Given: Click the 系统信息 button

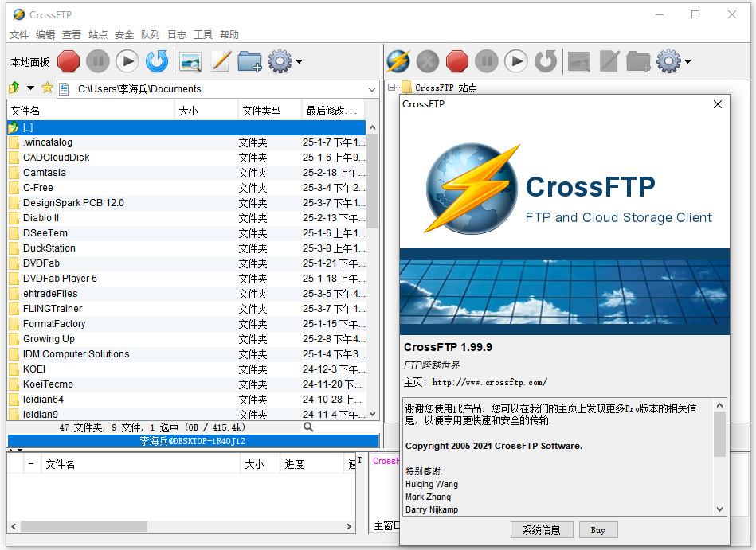Looking at the screenshot, I should pyautogui.click(x=542, y=529).
